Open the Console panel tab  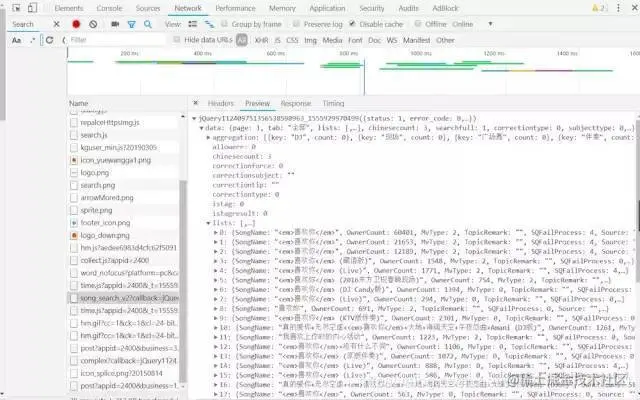(x=109, y=8)
